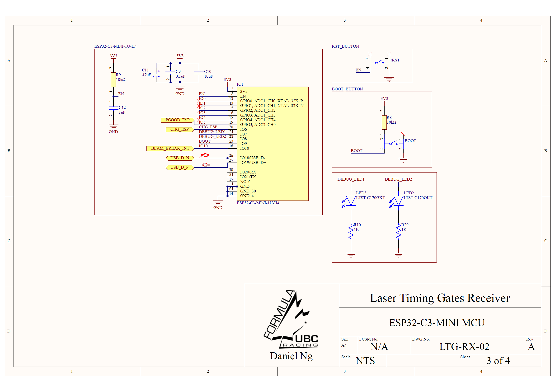555x392 pixels.
Task: Select the EN net label next to R9
Action: [x=121, y=94]
